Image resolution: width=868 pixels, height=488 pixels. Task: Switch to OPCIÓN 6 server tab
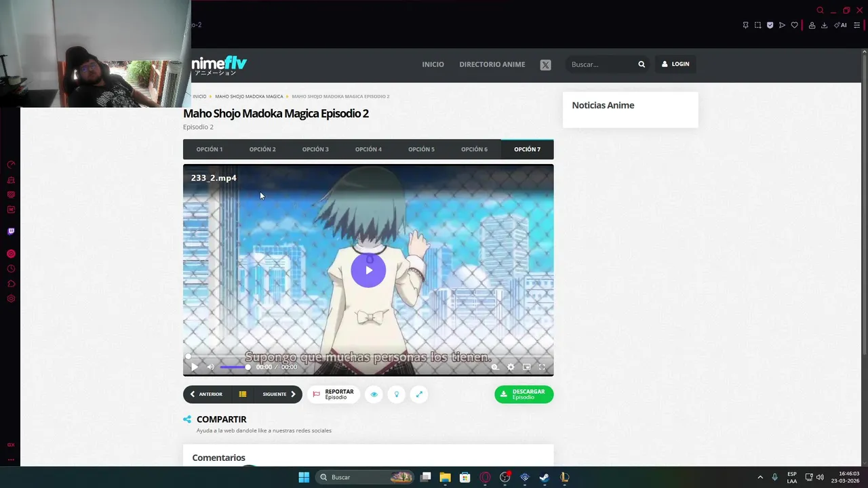pos(474,149)
